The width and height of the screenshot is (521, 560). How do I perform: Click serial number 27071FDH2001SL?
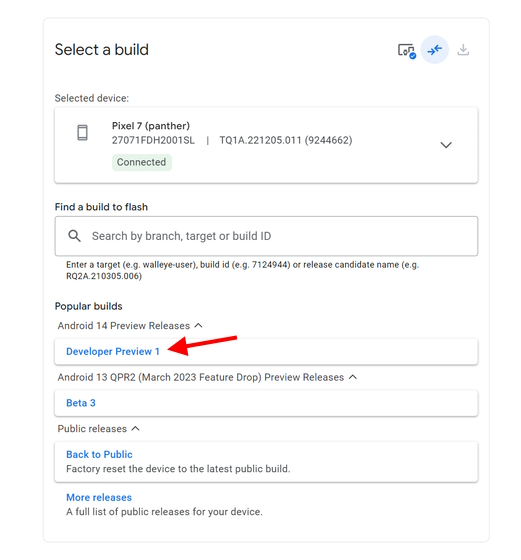(x=153, y=140)
